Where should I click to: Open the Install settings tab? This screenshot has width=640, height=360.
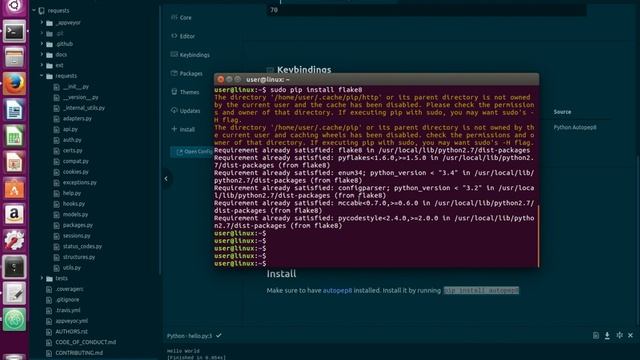(183, 129)
